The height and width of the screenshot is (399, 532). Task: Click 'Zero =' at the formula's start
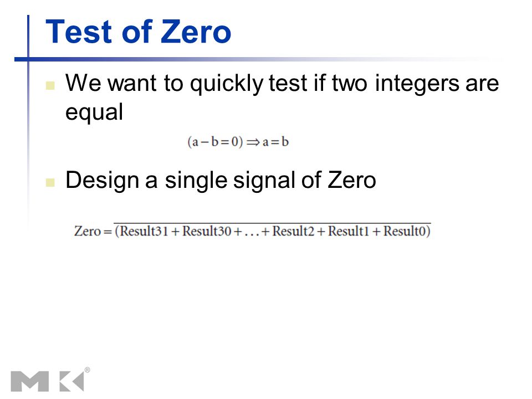(93, 232)
